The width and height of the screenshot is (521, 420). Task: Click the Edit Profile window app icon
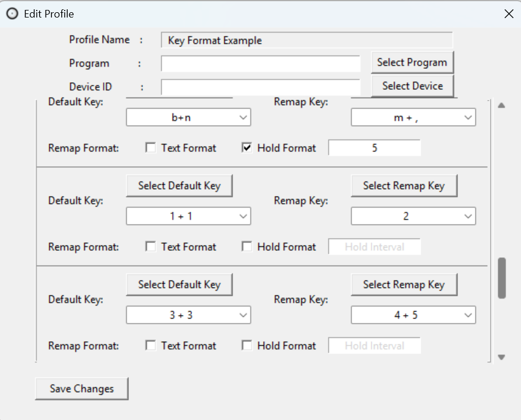[12, 13]
